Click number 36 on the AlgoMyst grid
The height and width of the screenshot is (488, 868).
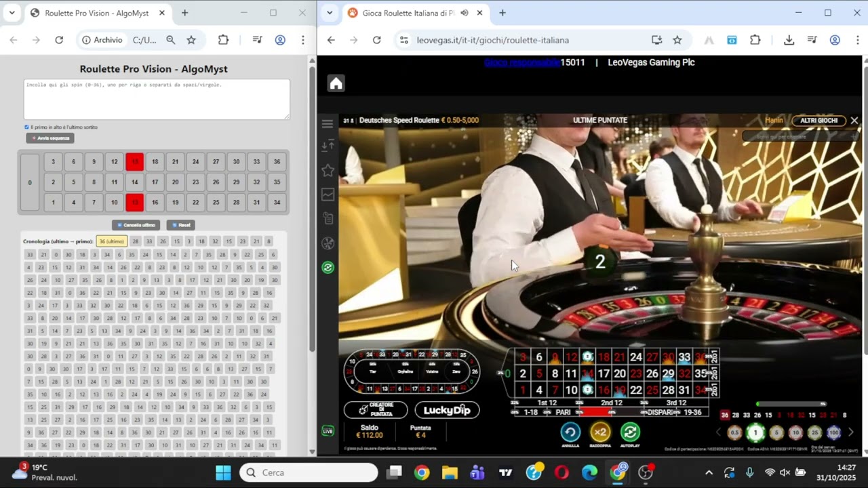click(277, 161)
